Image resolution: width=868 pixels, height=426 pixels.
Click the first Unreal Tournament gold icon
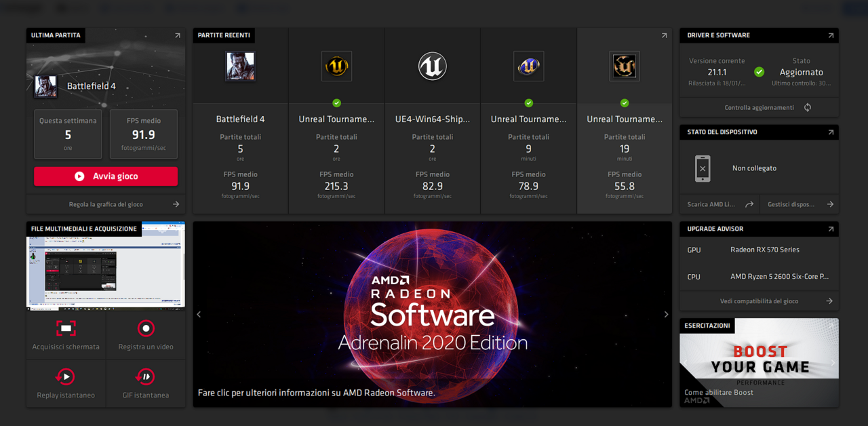coord(336,66)
